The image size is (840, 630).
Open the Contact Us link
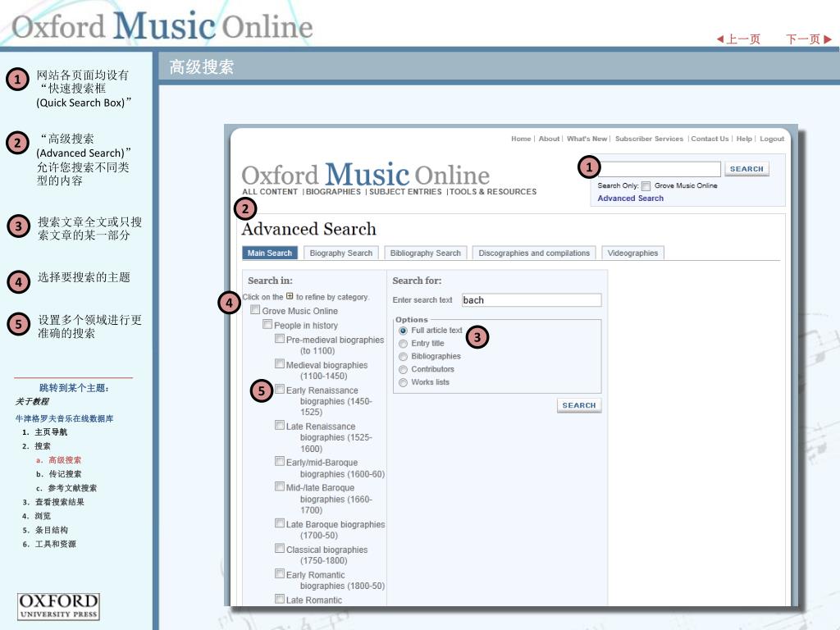pyautogui.click(x=710, y=139)
